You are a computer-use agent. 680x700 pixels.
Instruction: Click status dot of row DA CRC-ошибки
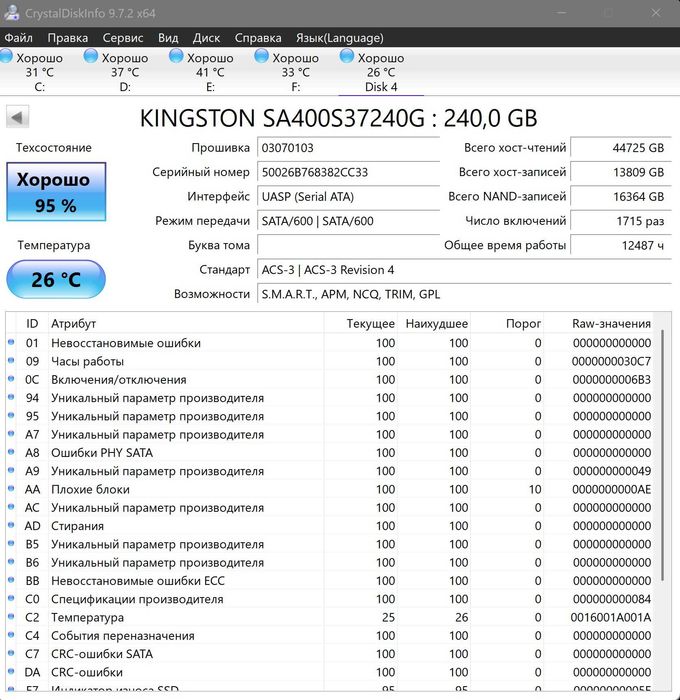coord(11,671)
